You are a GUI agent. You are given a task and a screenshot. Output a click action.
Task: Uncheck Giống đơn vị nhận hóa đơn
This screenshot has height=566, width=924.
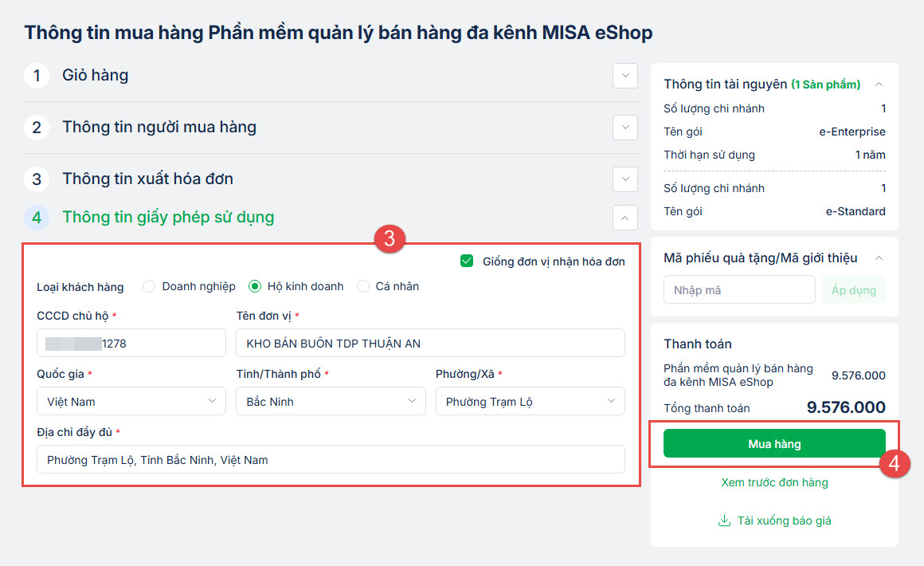pos(467,261)
